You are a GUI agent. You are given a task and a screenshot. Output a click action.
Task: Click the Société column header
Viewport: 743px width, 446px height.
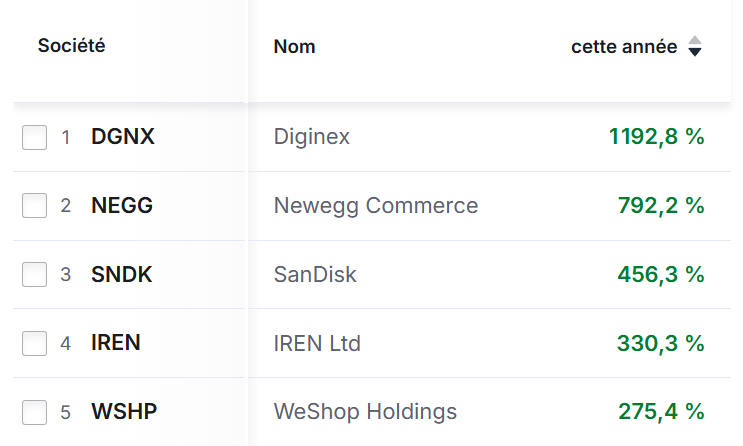(x=72, y=46)
